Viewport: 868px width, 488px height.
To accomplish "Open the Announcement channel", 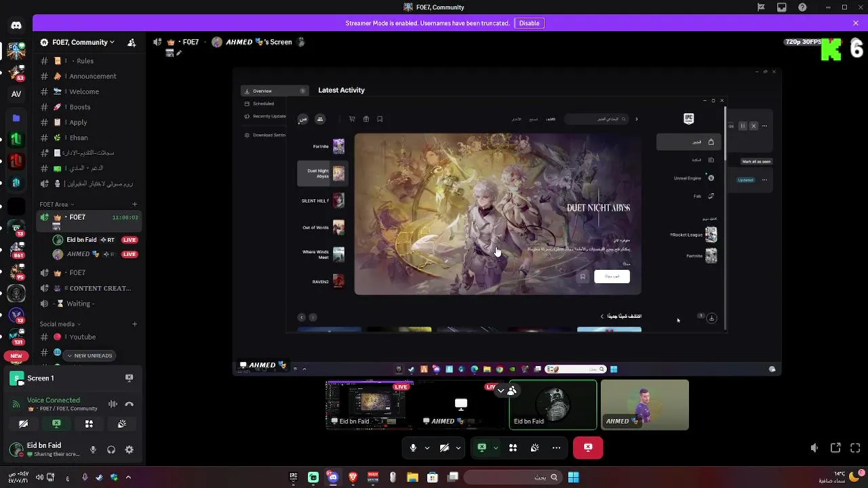I will [x=87, y=76].
